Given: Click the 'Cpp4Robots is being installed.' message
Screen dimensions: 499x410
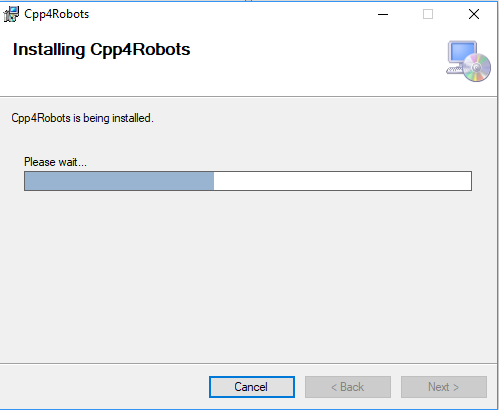Looking at the screenshot, I should (82, 118).
